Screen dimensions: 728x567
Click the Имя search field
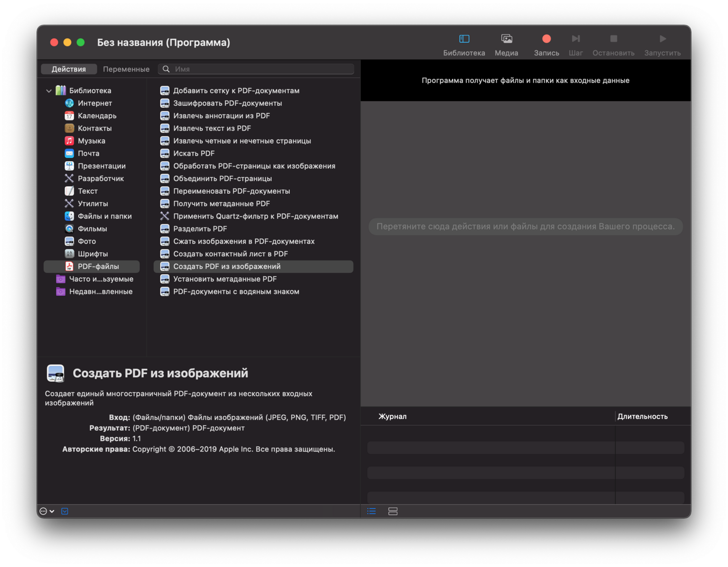tap(256, 69)
